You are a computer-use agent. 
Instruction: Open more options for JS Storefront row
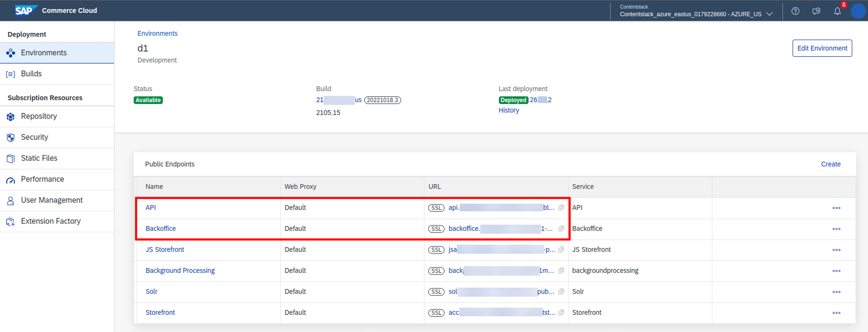pyautogui.click(x=836, y=250)
